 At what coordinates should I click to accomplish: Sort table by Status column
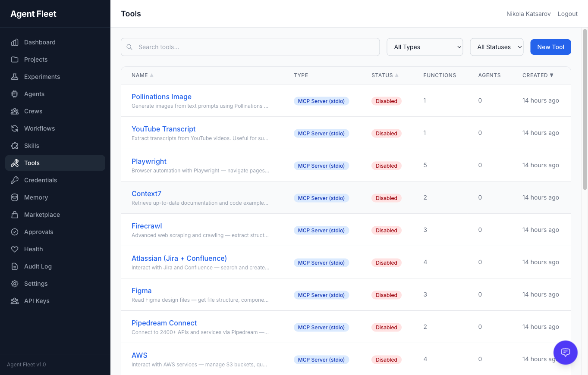point(385,75)
